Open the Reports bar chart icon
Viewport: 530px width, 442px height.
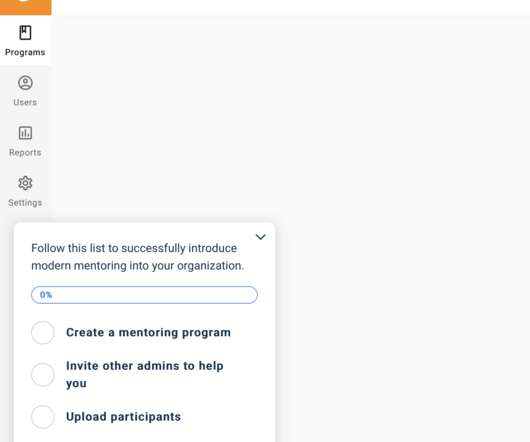[25, 133]
